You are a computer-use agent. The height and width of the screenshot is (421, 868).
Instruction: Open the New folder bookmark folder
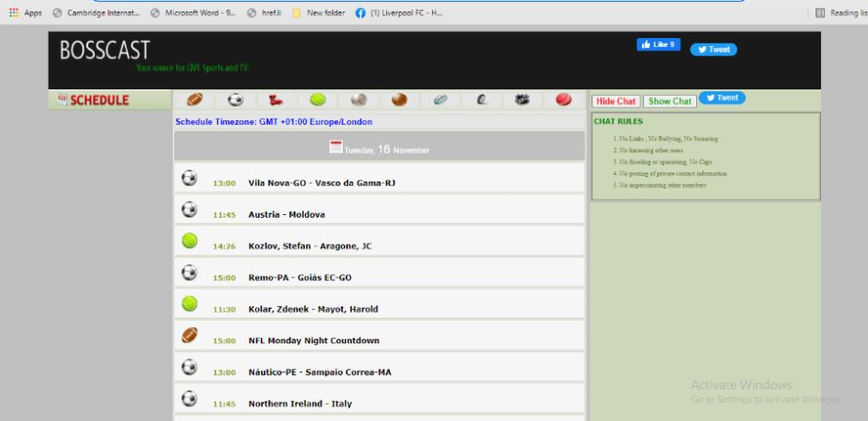pyautogui.click(x=319, y=13)
